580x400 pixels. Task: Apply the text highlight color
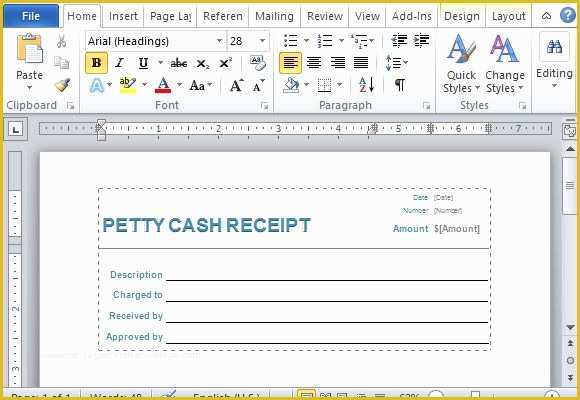[128, 85]
